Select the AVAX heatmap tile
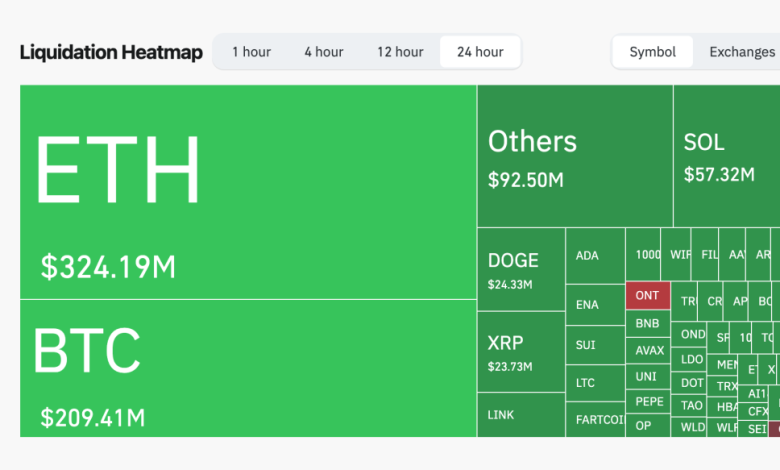This screenshot has width=780, height=470. pos(648,351)
